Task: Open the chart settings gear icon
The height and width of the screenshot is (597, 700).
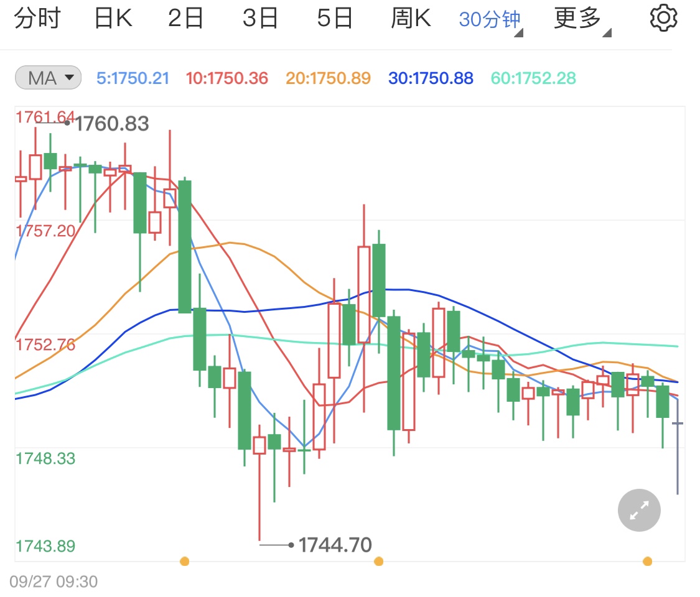Action: pos(663,17)
